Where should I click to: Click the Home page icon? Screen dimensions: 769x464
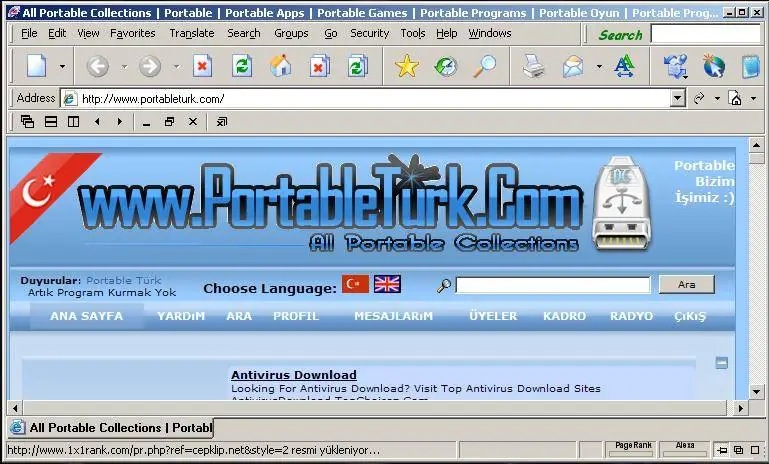(x=281, y=66)
